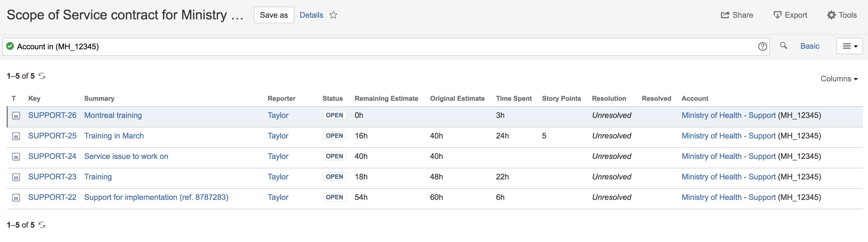
Task: Star this filter as a favorite
Action: (x=333, y=15)
